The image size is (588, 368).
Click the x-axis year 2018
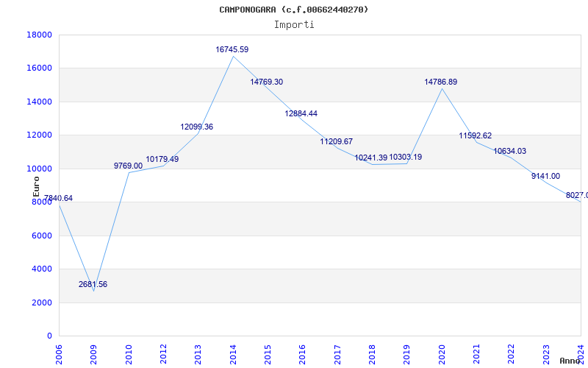pos(372,354)
